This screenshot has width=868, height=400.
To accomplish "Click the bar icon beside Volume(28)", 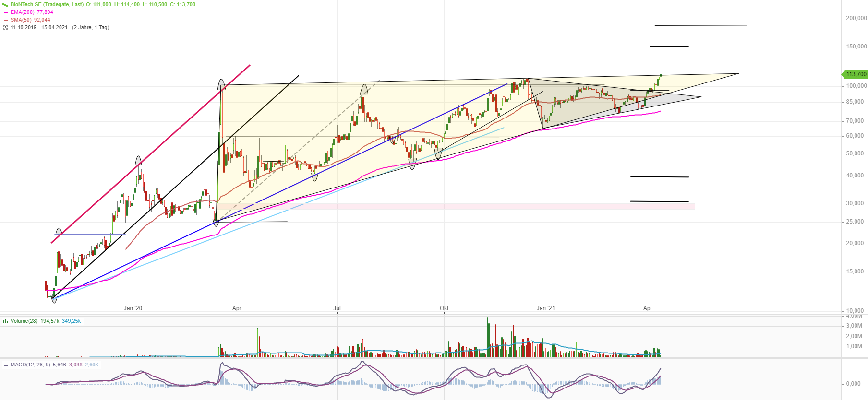I will (5, 321).
